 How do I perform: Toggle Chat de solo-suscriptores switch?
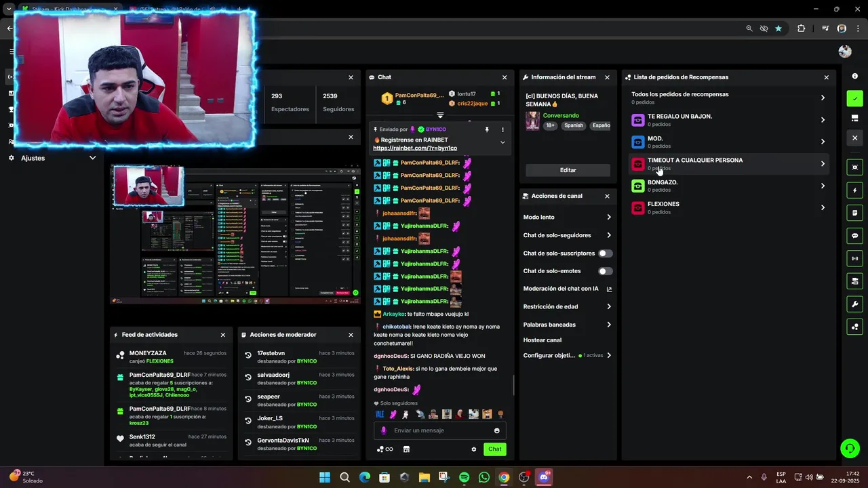point(605,253)
